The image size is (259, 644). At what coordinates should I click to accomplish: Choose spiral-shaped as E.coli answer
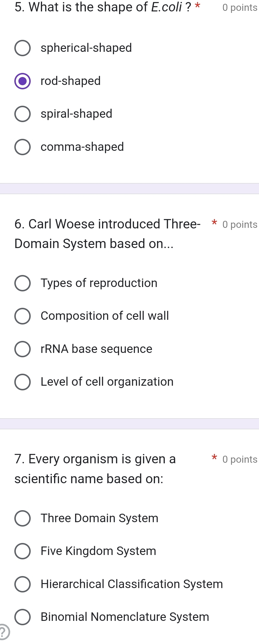pos(23,114)
